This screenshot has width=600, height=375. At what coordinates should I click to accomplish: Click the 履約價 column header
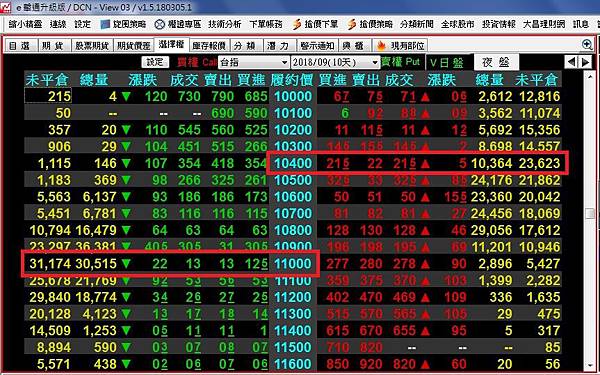point(292,80)
